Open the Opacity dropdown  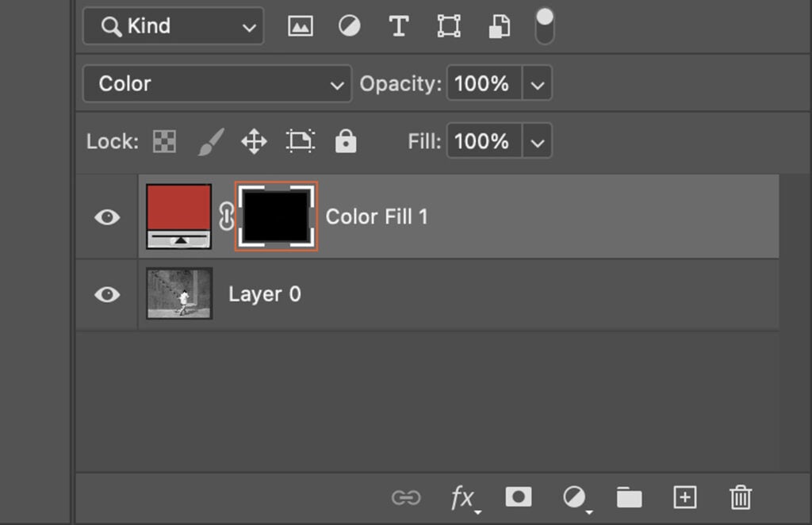click(538, 83)
